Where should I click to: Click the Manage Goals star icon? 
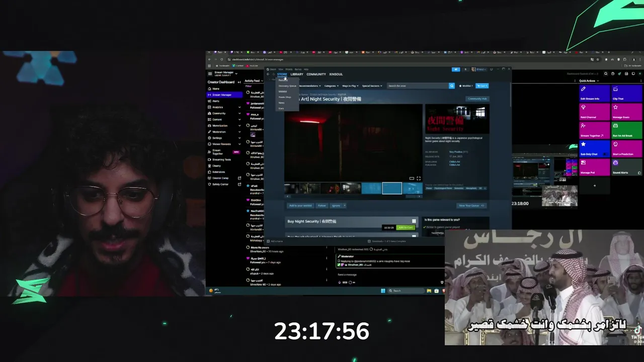pyautogui.click(x=615, y=107)
